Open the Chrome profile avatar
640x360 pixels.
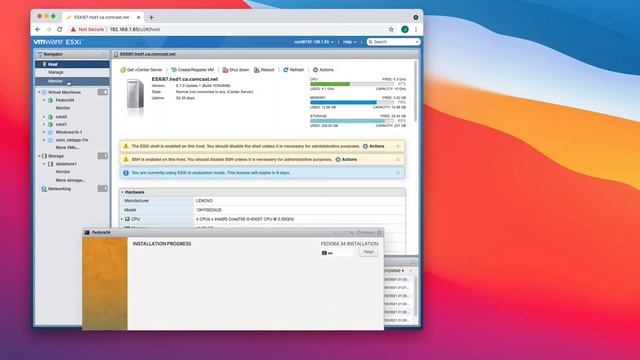pos(404,29)
